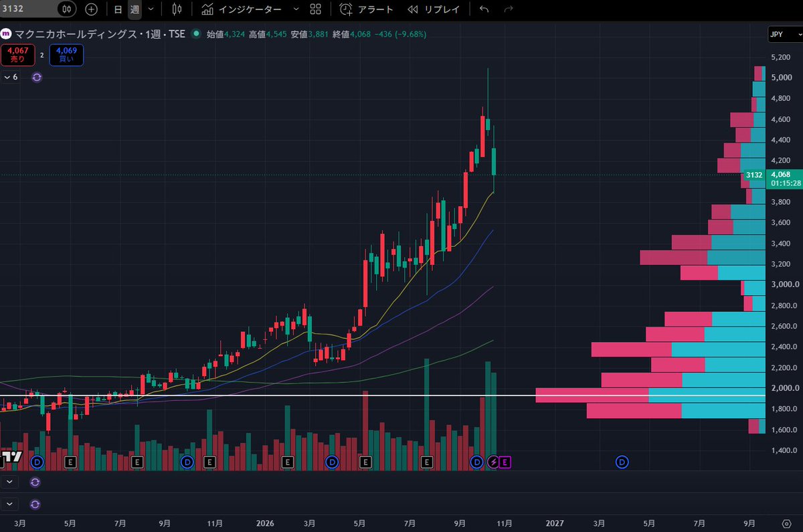Click the マクニカホールディングス symbol logo
803x532 pixels.
click(x=5, y=33)
